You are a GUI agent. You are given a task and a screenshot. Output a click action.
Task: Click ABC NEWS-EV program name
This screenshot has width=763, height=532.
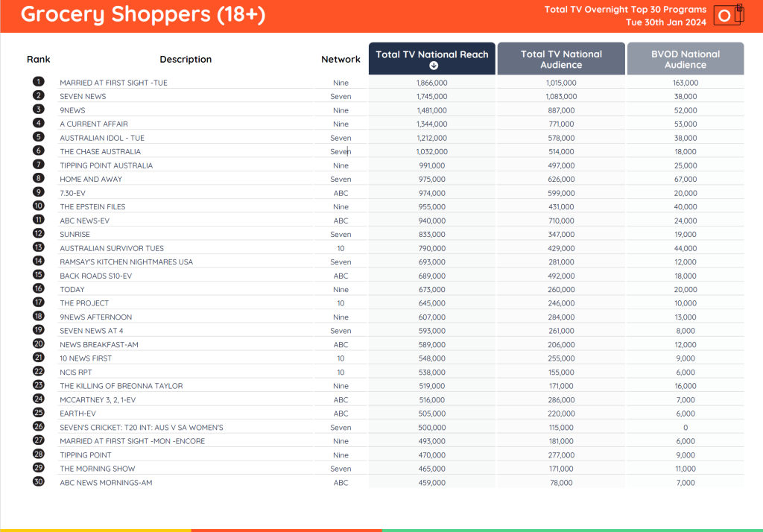[x=85, y=221]
